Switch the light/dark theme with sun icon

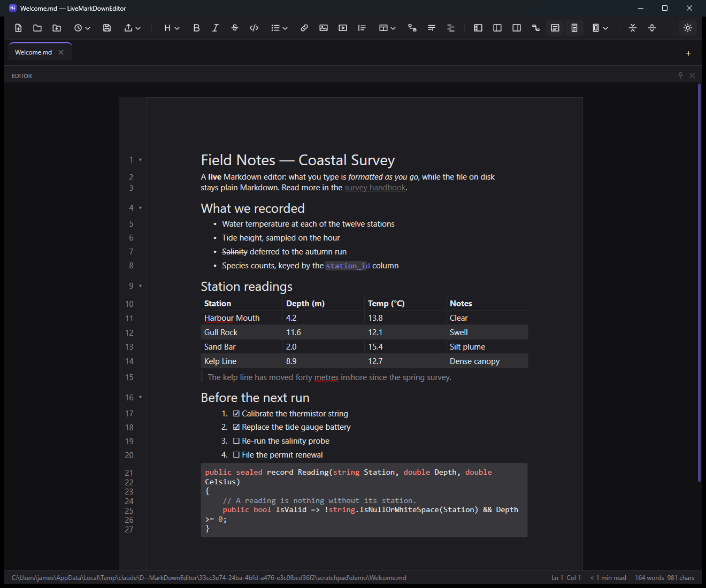pyautogui.click(x=688, y=28)
